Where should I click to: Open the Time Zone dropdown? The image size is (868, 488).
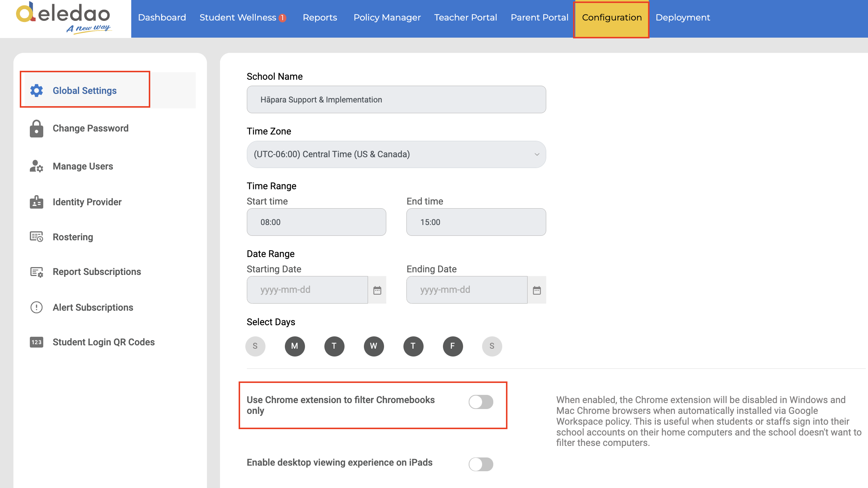pyautogui.click(x=396, y=154)
